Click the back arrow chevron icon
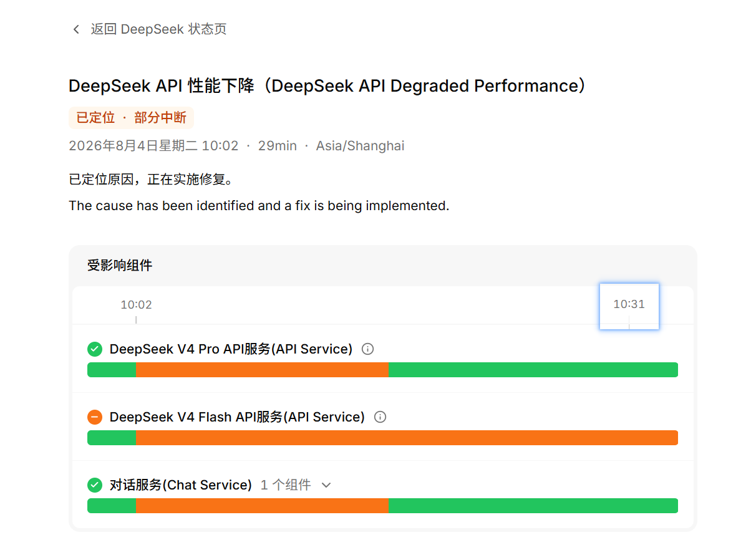Viewport: 756px width, 545px height. click(x=76, y=29)
